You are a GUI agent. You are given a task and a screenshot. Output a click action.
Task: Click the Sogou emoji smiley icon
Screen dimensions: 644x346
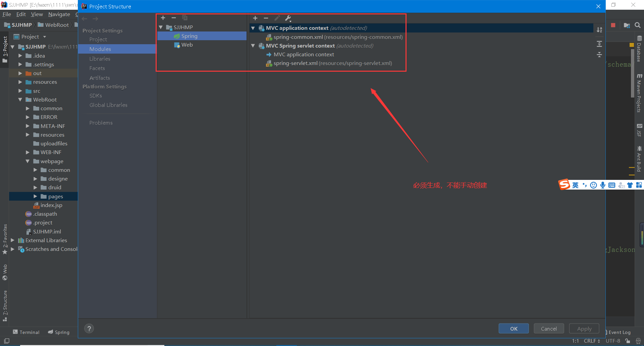[x=593, y=185]
